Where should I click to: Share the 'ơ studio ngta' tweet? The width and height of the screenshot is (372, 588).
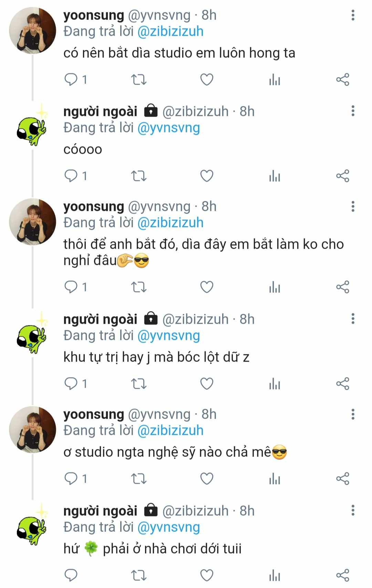(343, 479)
